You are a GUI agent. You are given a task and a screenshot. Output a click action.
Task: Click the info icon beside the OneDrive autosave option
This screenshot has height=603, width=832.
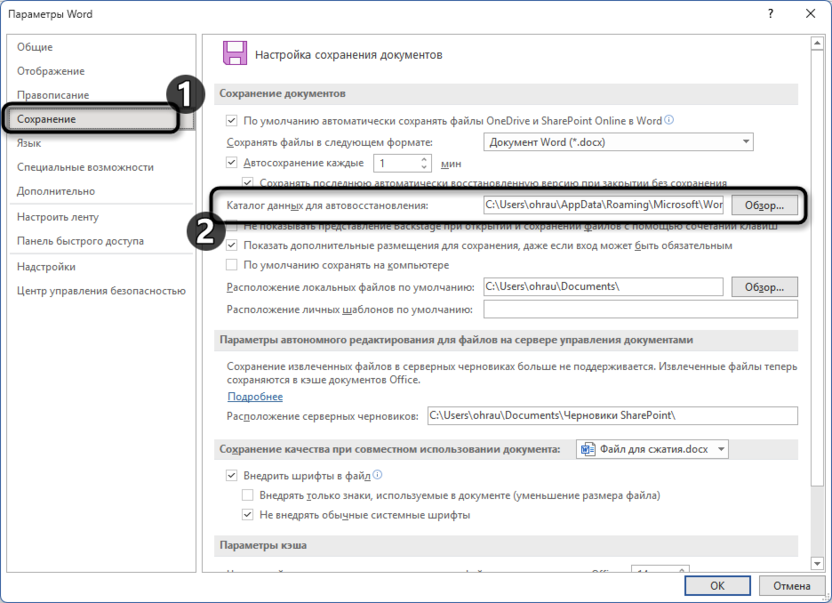(x=671, y=118)
